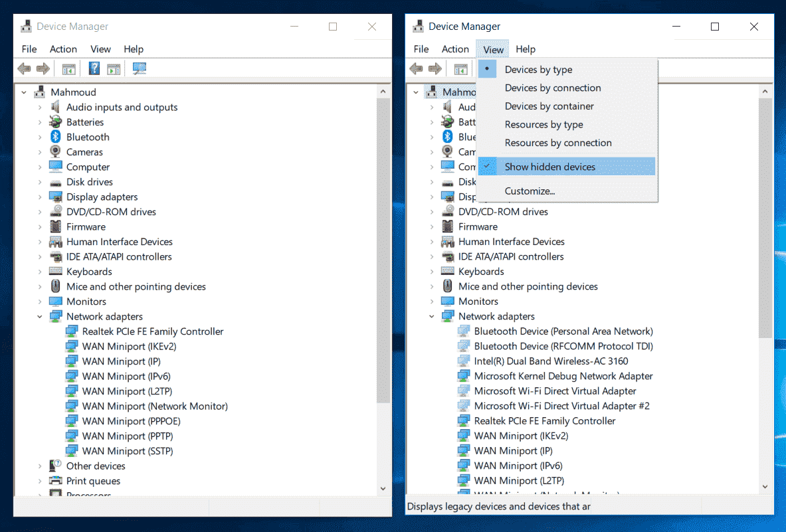Select the Realtek PCIe icon in left window
The height and width of the screenshot is (532, 786).
coord(72,331)
